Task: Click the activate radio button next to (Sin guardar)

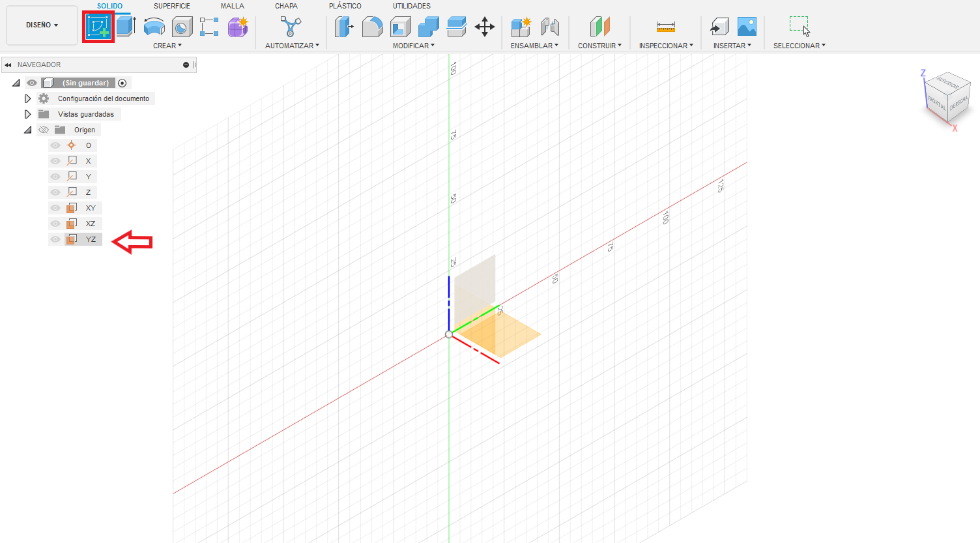Action: click(122, 83)
